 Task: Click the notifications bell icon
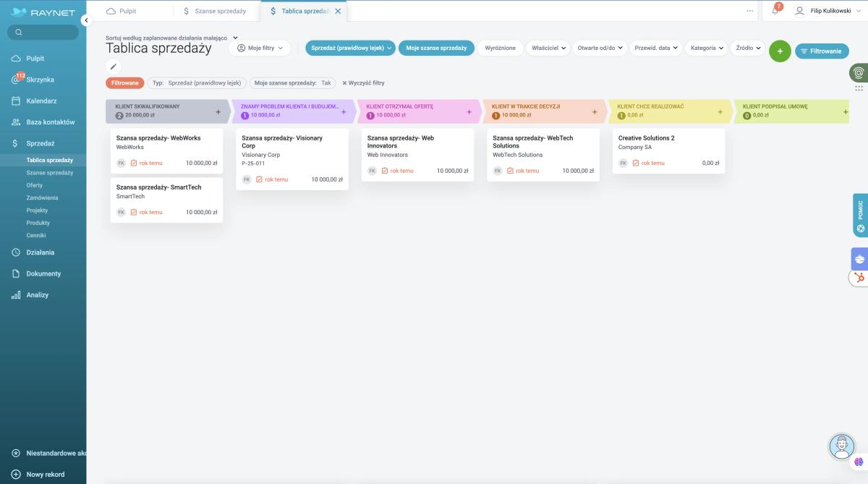(x=775, y=11)
